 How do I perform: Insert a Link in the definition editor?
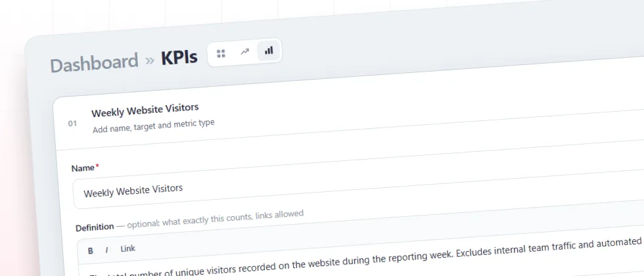click(x=127, y=248)
